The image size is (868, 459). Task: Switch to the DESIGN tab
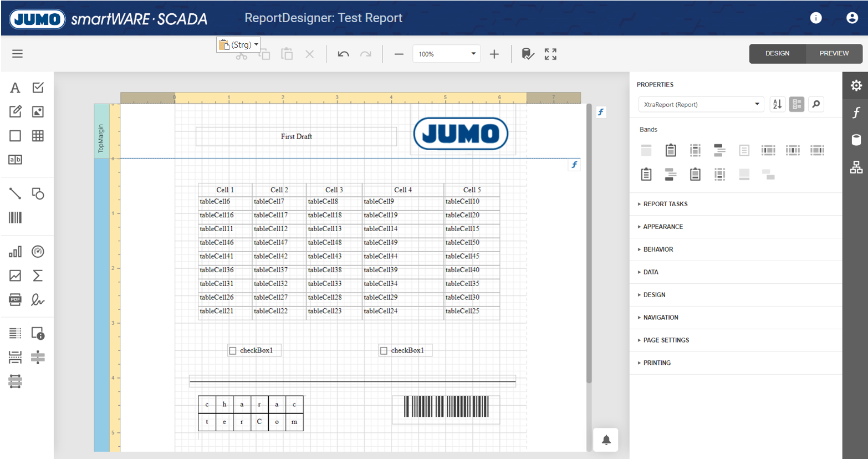tap(777, 54)
